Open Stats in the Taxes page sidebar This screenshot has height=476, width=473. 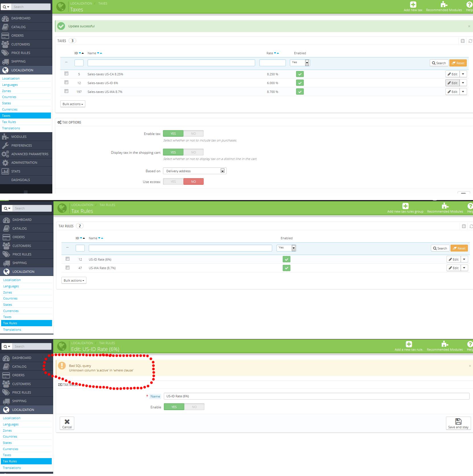(26, 171)
